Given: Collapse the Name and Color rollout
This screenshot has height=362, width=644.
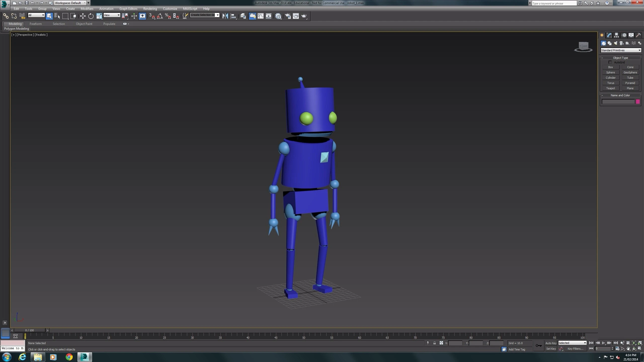Looking at the screenshot, I should [620, 95].
